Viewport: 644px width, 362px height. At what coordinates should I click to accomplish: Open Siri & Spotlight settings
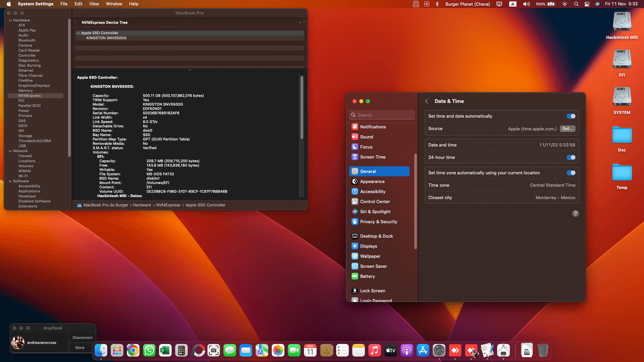tap(379, 212)
